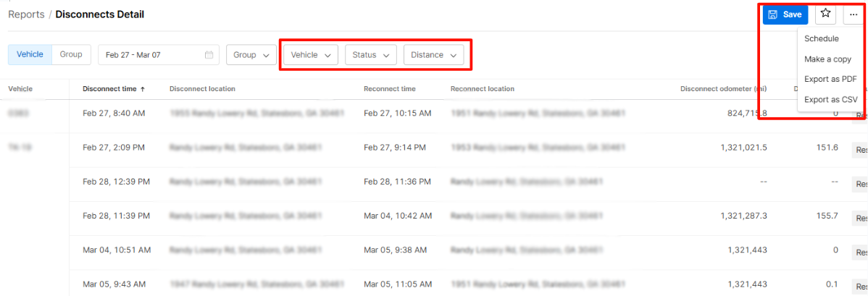Click the Vehicle column header
This screenshot has height=296, width=868.
[20, 88]
